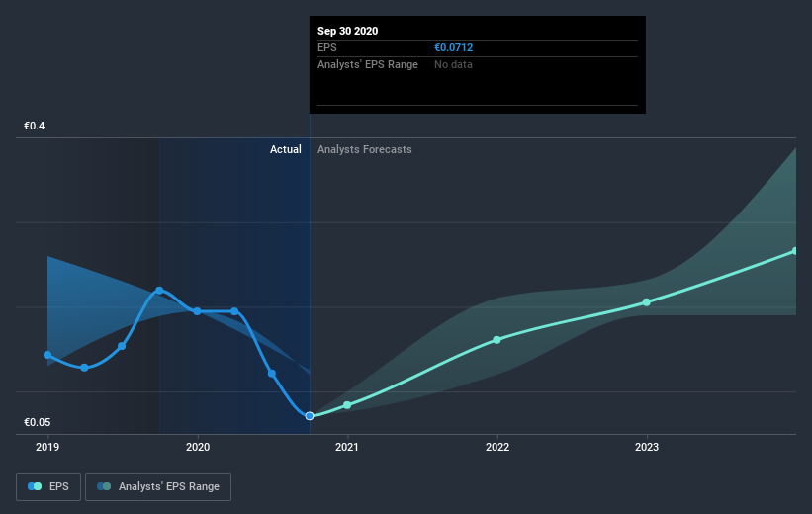Click the 2023 x-axis label
The image size is (812, 514).
click(647, 447)
